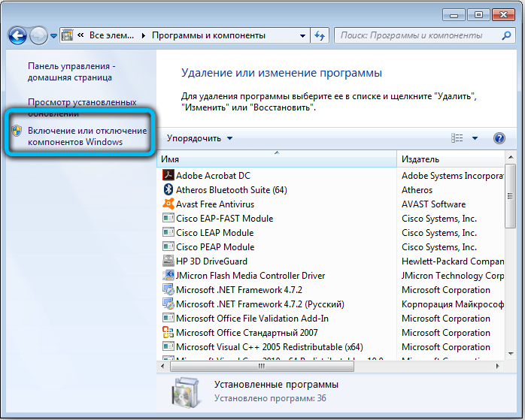Click the Все элем... breadcrumb segment

[111, 35]
